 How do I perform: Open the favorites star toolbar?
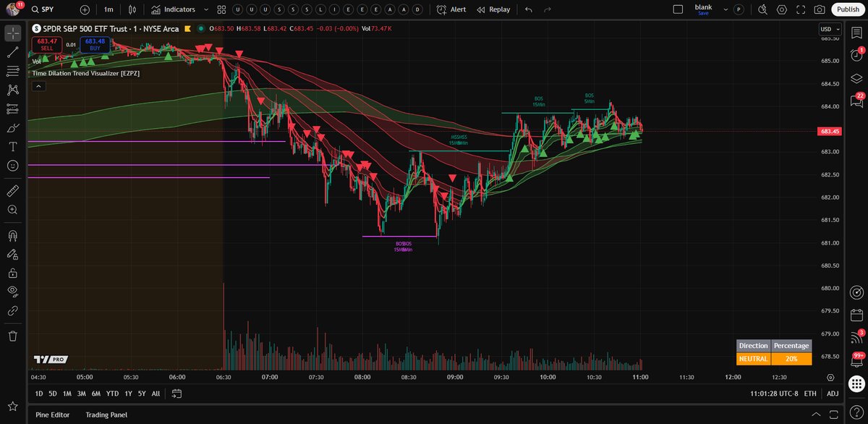click(x=12, y=407)
